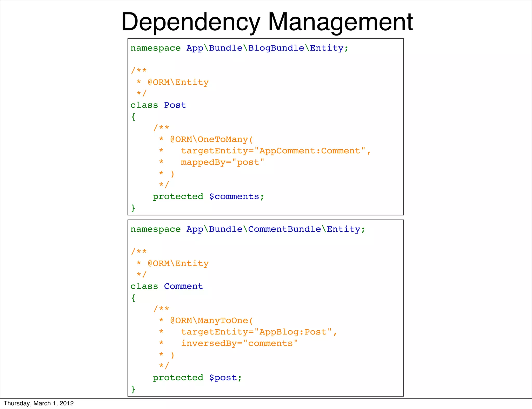
Task: Click the 'class Comment' declaration
Action: (x=167, y=286)
